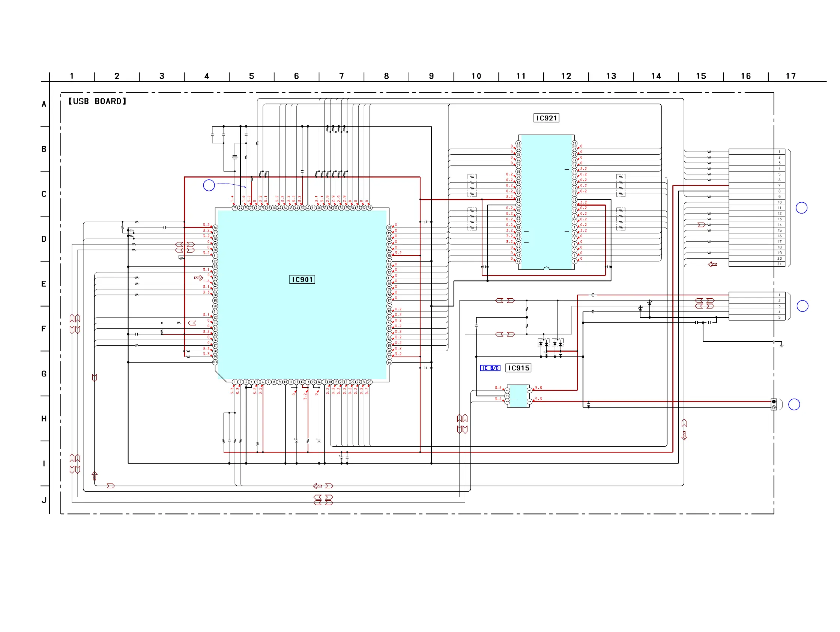Click the USB BOARD title text
The height and width of the screenshot is (632, 840).
tap(97, 101)
